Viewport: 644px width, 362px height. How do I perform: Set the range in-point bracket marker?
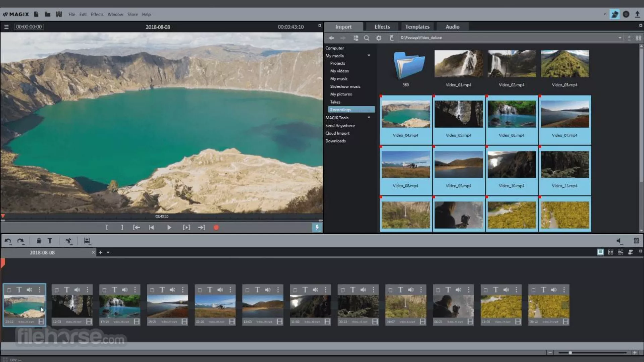(x=107, y=228)
